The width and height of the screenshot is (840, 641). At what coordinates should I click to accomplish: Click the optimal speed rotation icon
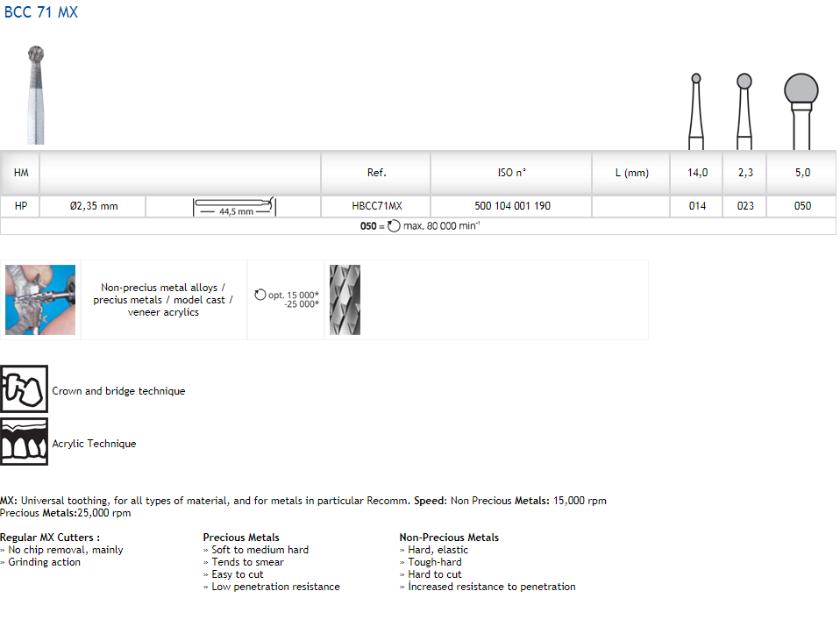[260, 295]
